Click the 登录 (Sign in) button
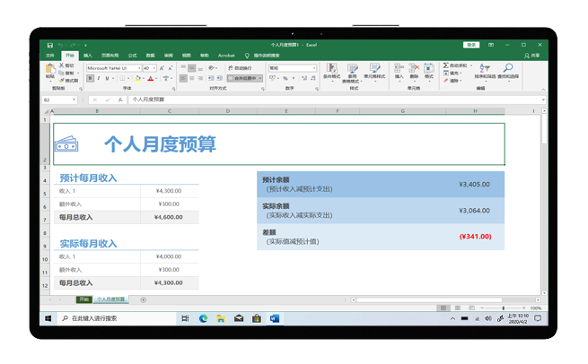The width and height of the screenshot is (588, 364). click(470, 45)
